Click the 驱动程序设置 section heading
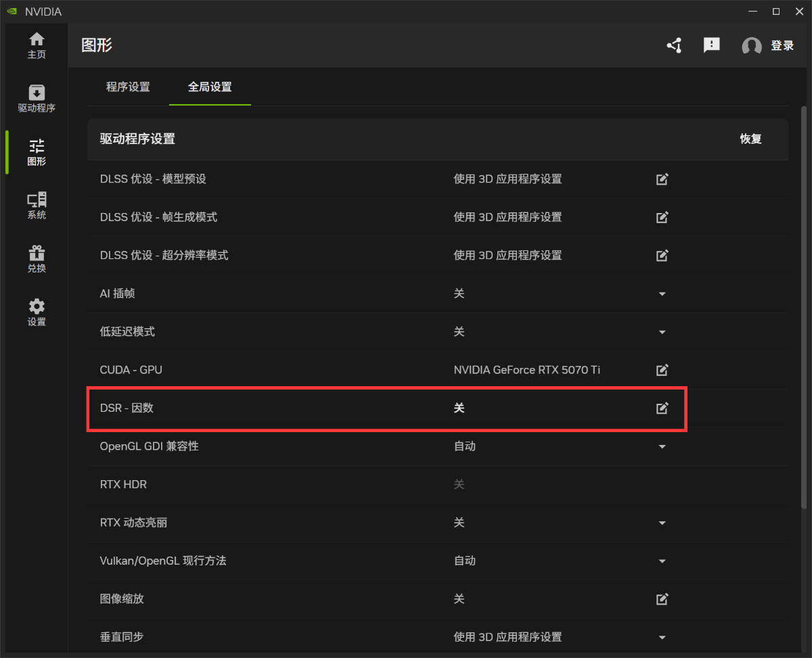 (x=137, y=139)
